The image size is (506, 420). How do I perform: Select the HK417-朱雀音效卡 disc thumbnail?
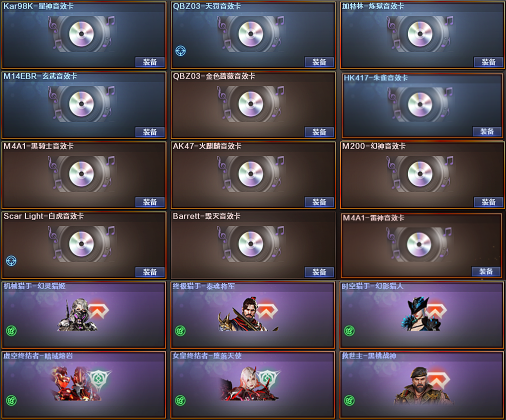pos(420,104)
